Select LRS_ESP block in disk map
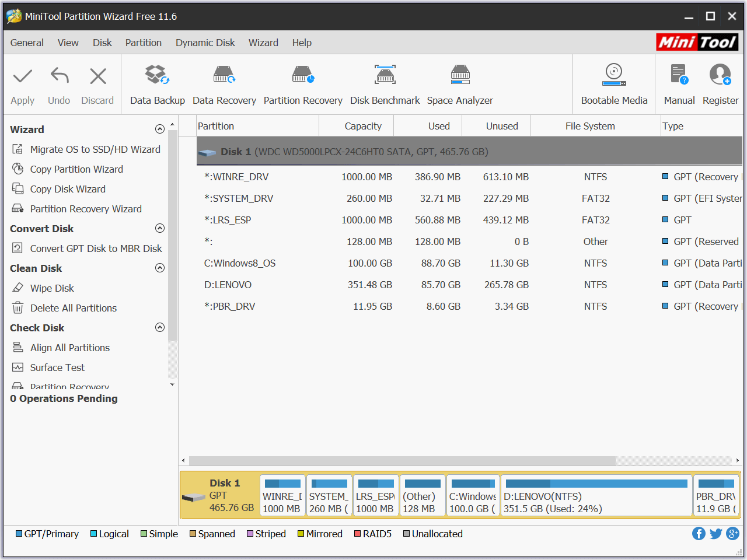 coord(376,495)
